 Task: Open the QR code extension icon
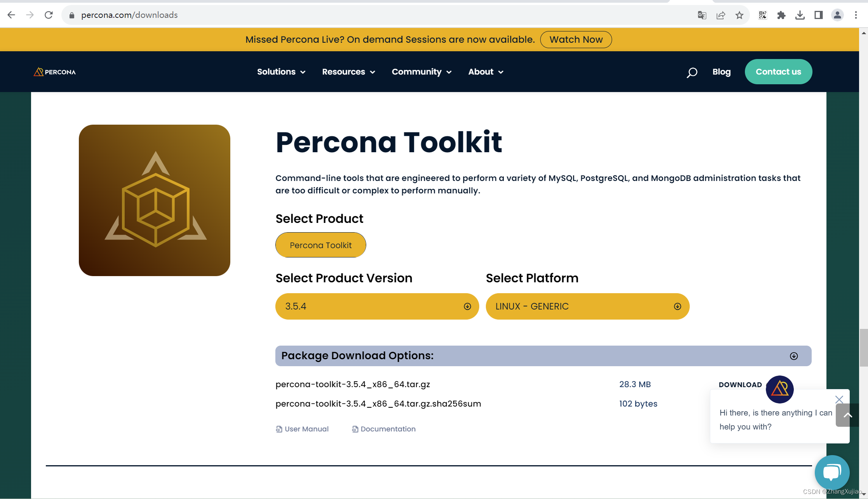coord(763,15)
